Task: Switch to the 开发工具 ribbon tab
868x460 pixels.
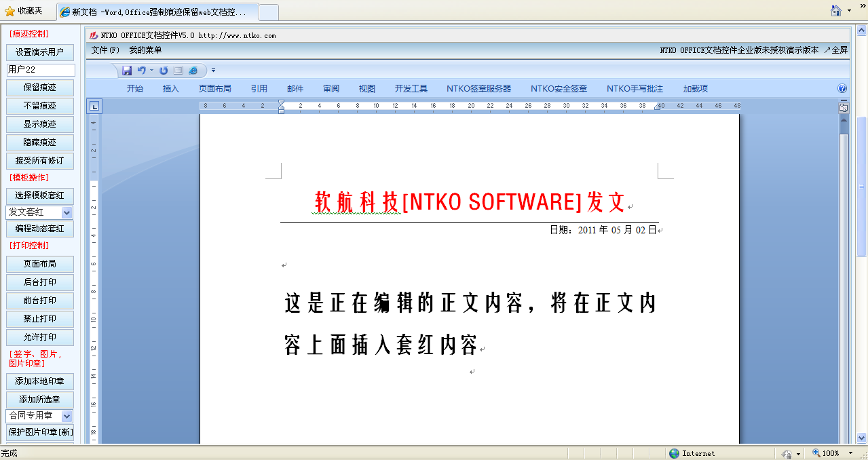Action: click(411, 88)
